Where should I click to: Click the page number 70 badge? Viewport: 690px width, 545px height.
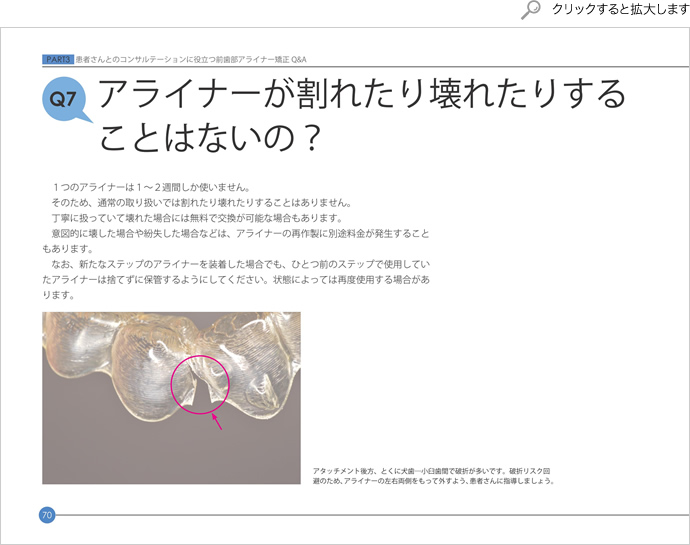click(47, 515)
